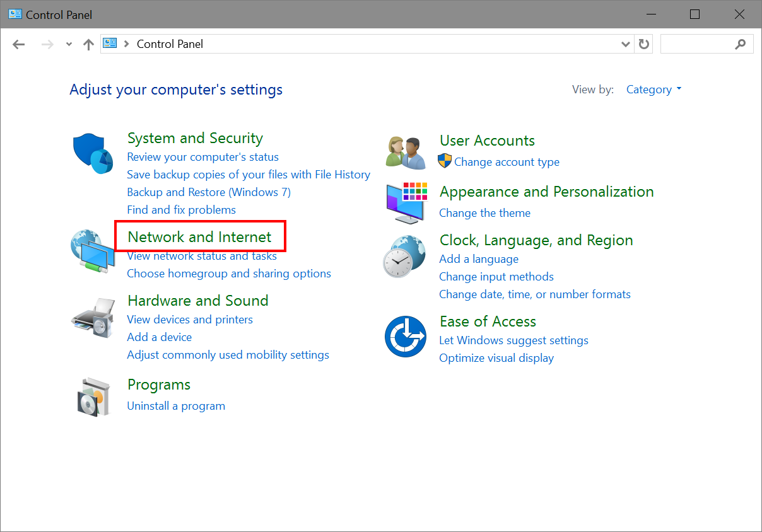This screenshot has width=762, height=532.
Task: Click the Clock, Language, and Region icon
Action: (x=404, y=256)
